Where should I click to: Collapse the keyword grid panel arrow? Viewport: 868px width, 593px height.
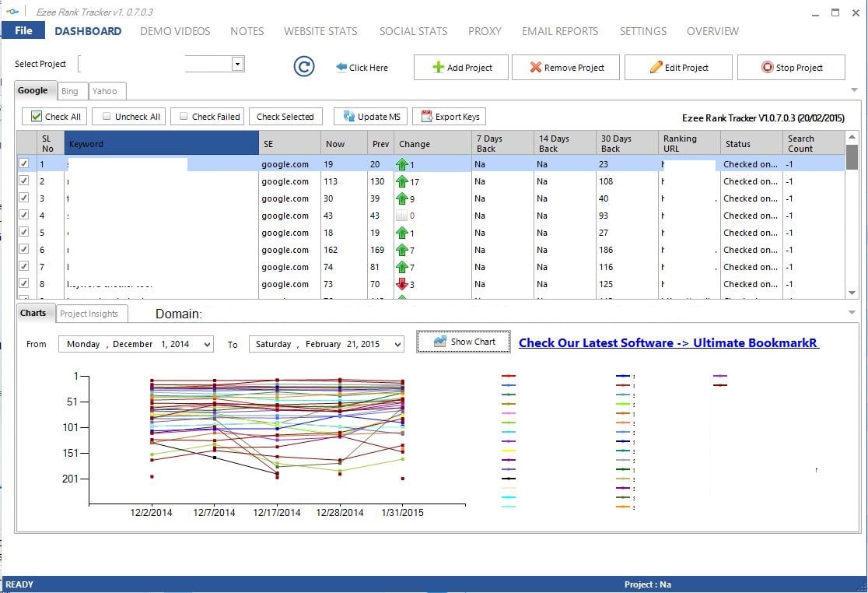[854, 89]
